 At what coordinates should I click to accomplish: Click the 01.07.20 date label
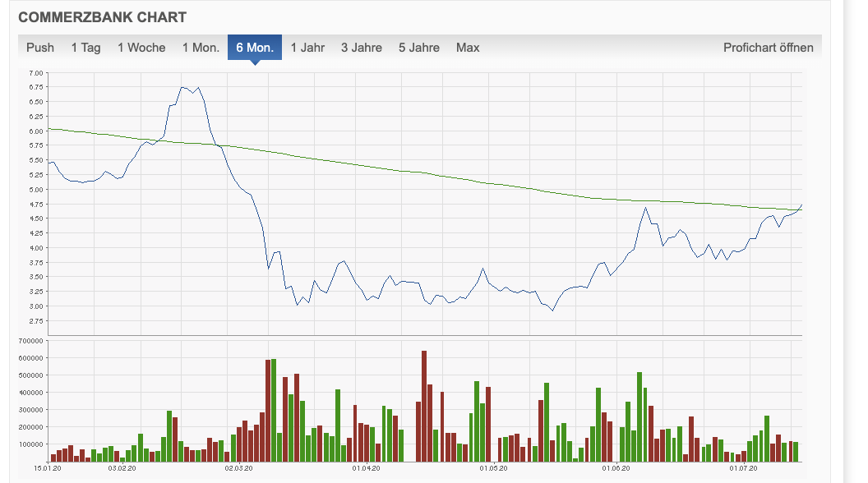[743, 468]
